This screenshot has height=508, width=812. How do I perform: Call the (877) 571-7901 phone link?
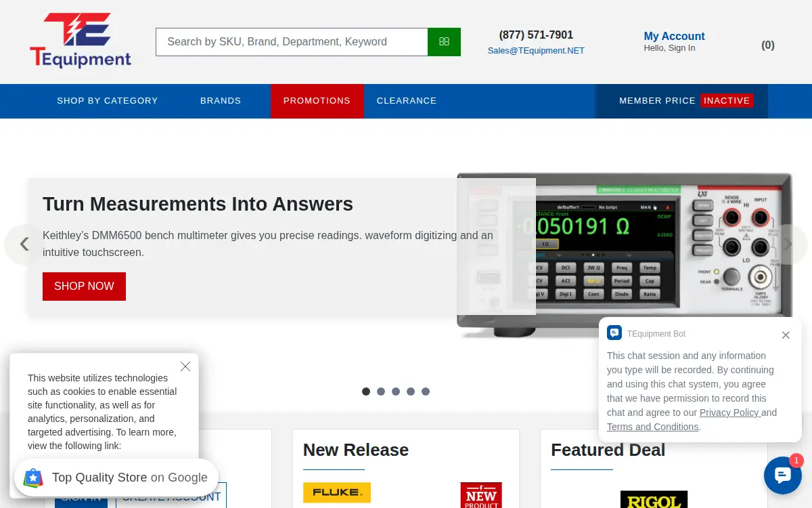click(x=536, y=35)
